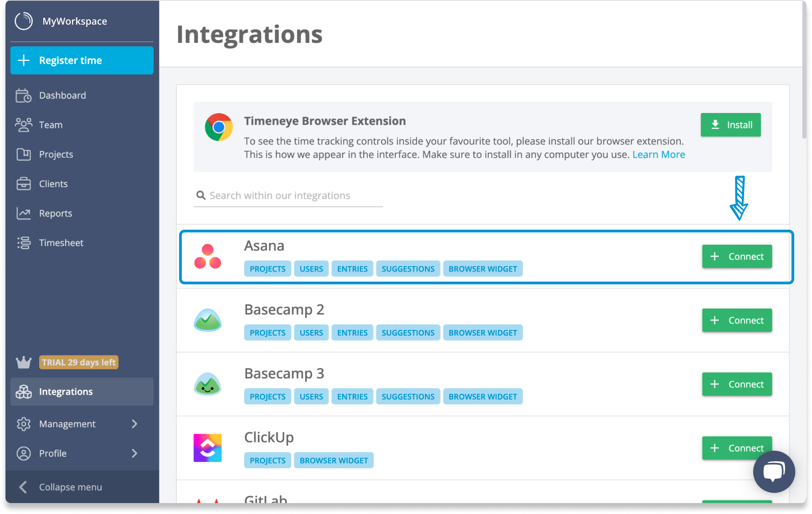The width and height of the screenshot is (812, 514).
Task: Click Asana's ENTRIES tag
Action: click(352, 269)
